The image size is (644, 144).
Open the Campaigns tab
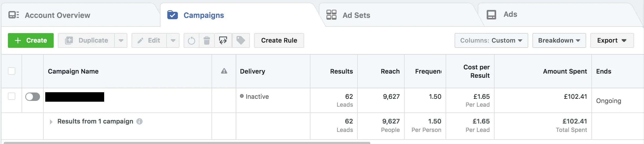(x=203, y=15)
